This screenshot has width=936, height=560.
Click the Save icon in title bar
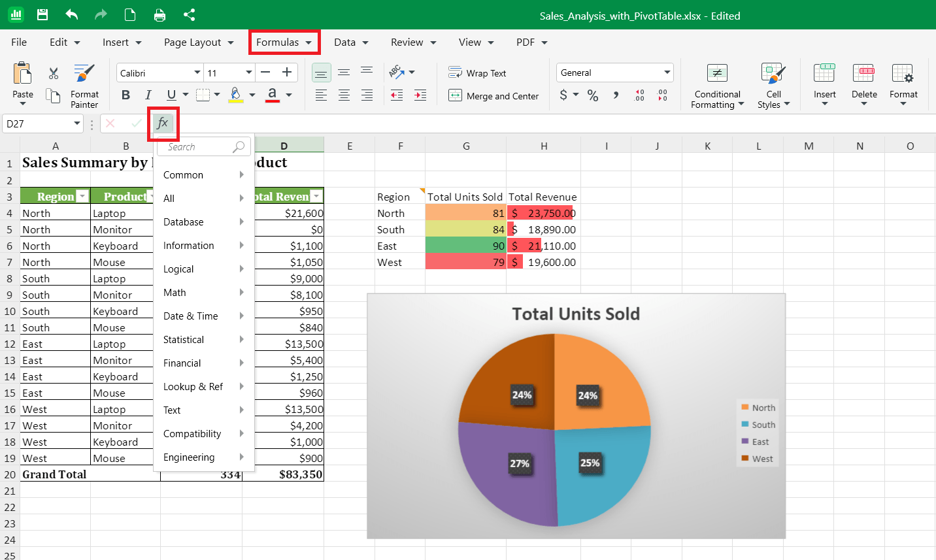42,14
